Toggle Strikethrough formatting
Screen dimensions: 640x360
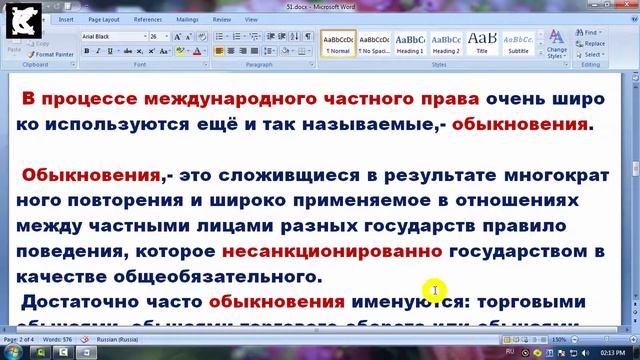coord(128,51)
